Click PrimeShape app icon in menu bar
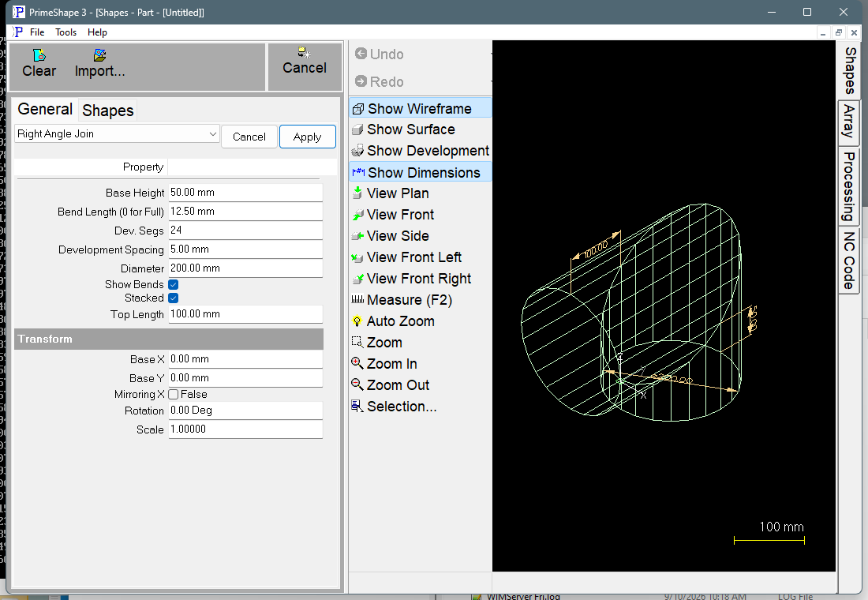 coord(17,32)
